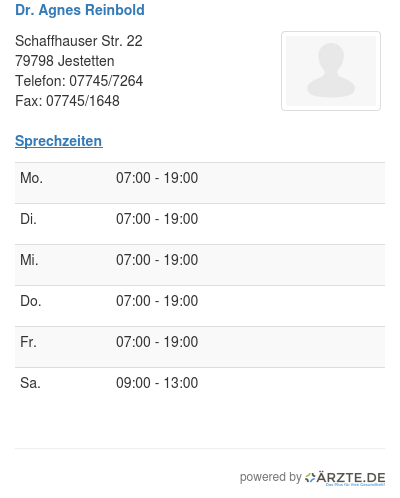
Task: Click the street address Schaffhauser Str. 22
Action: tap(79, 41)
